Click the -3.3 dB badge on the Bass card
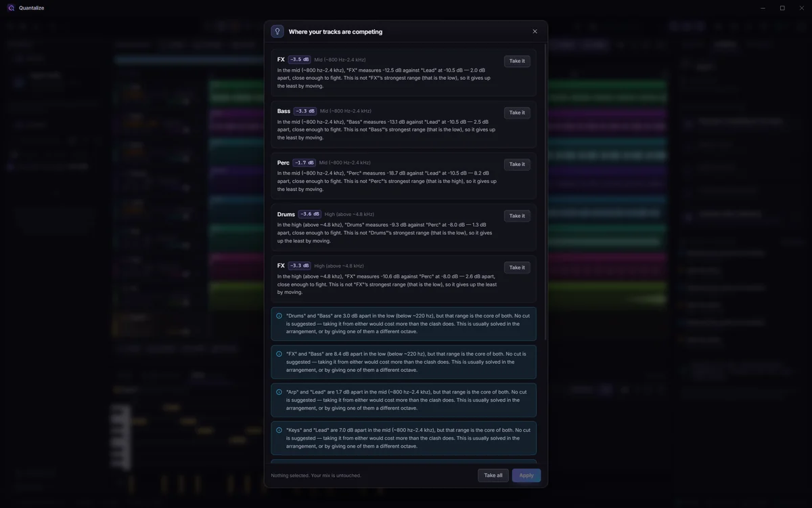Screen dimensions: 812x508 point(305,111)
